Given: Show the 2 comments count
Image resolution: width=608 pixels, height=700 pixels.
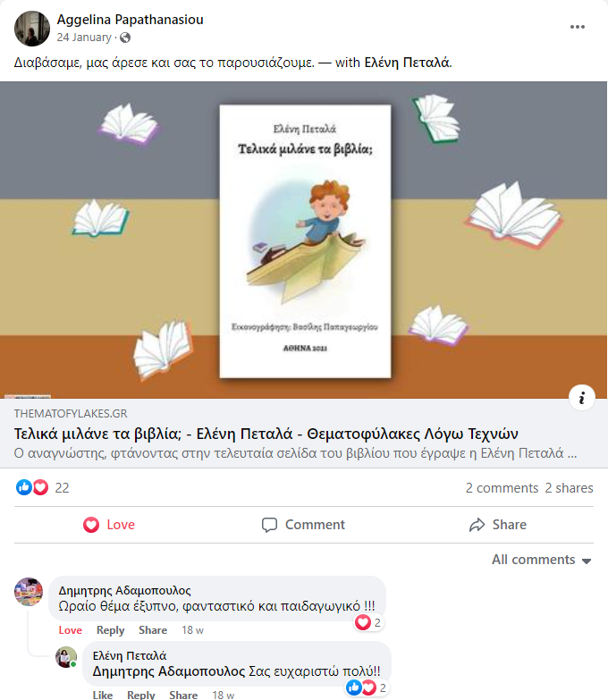Looking at the screenshot, I should click(x=502, y=488).
